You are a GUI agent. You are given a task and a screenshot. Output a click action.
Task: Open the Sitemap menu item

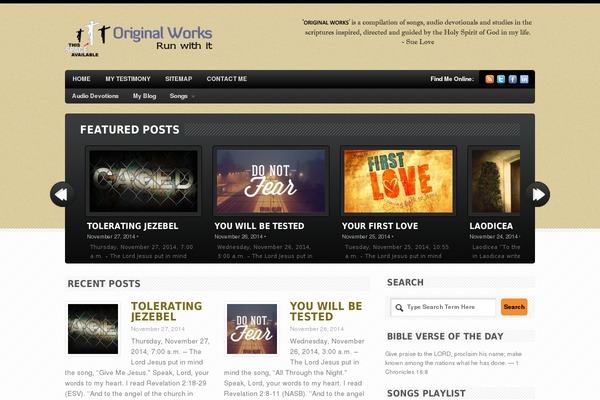(179, 79)
